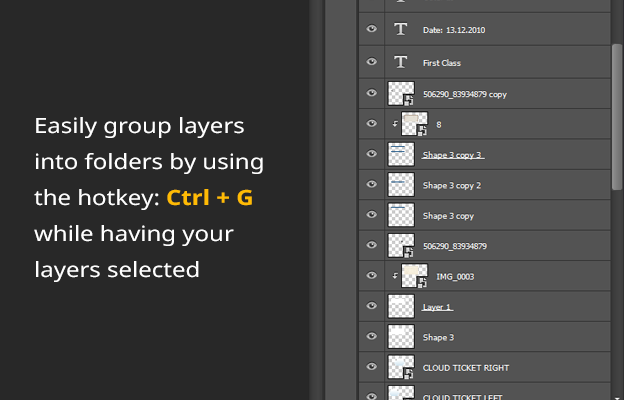Screen dimensions: 624x400
Task: Click the text type icon of First Class layer
Action: coord(401,62)
